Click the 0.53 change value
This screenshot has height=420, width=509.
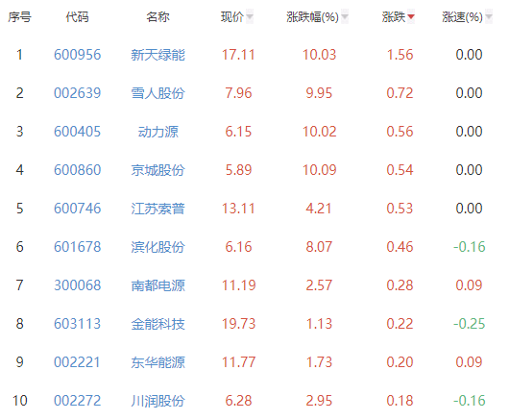(x=400, y=209)
